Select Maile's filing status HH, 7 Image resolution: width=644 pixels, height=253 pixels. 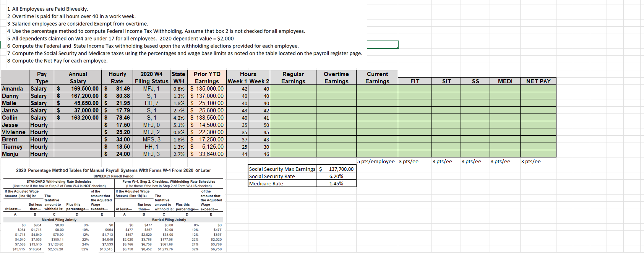click(151, 103)
